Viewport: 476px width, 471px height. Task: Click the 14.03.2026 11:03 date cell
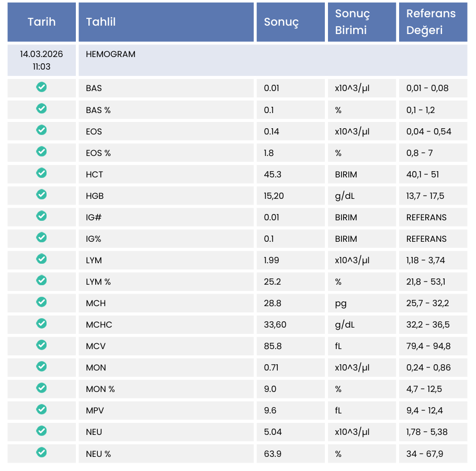tap(41, 60)
